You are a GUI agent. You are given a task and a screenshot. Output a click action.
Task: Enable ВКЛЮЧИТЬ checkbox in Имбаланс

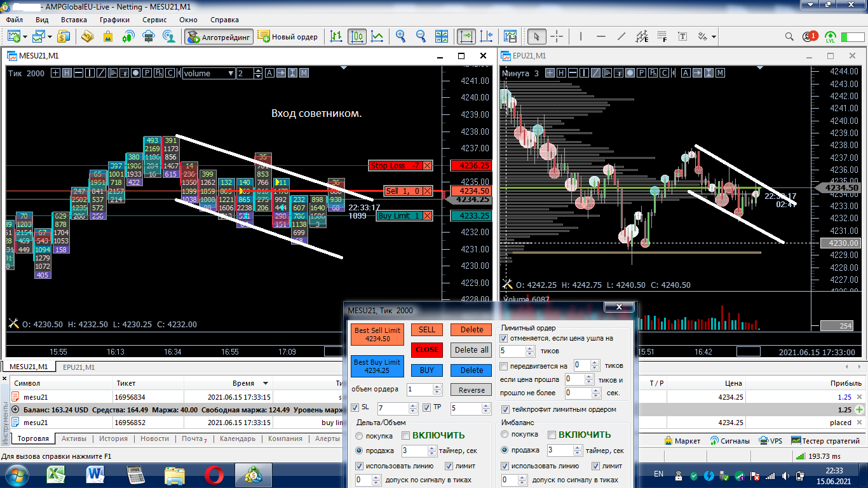coord(552,435)
